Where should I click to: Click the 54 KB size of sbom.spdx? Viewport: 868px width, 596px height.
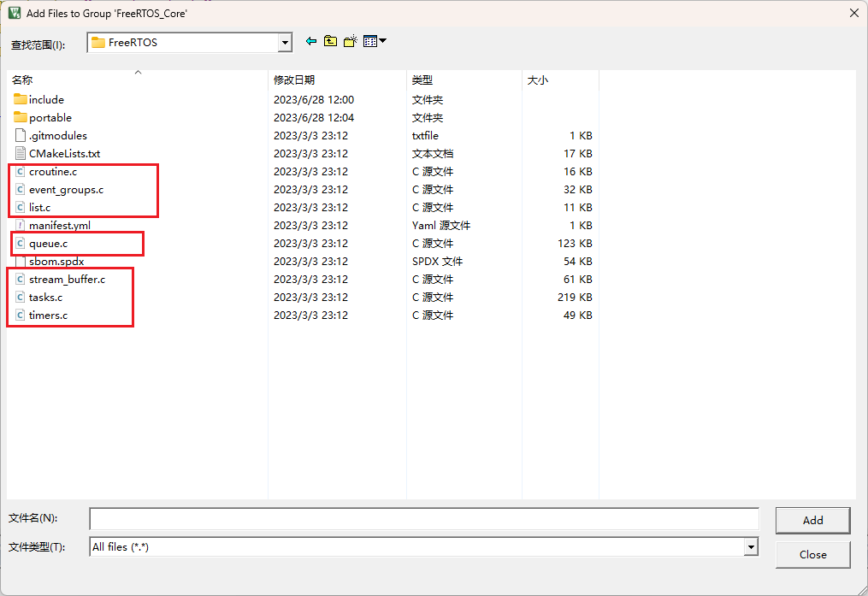pos(578,261)
